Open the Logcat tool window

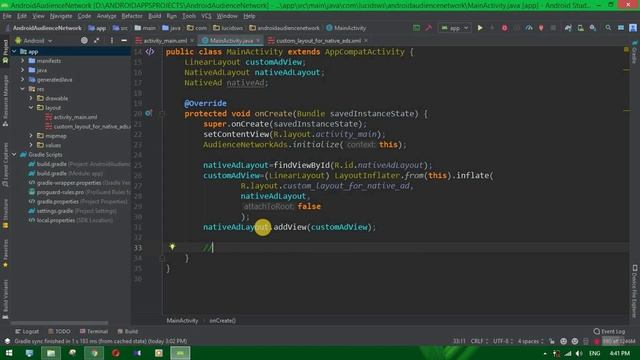tap(27, 331)
